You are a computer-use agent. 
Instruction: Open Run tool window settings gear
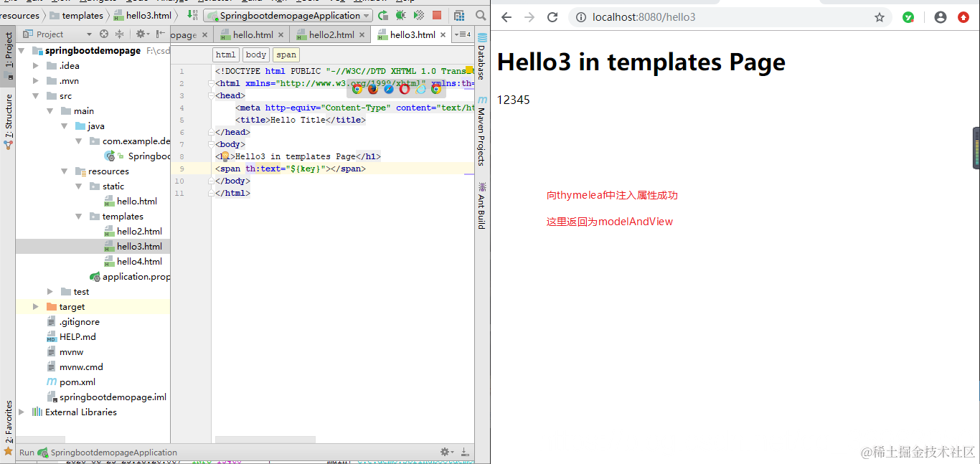pos(447,452)
